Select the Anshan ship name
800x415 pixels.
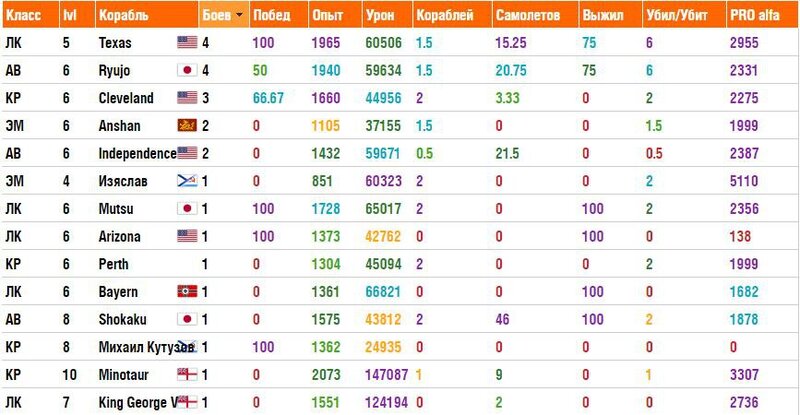pos(119,125)
